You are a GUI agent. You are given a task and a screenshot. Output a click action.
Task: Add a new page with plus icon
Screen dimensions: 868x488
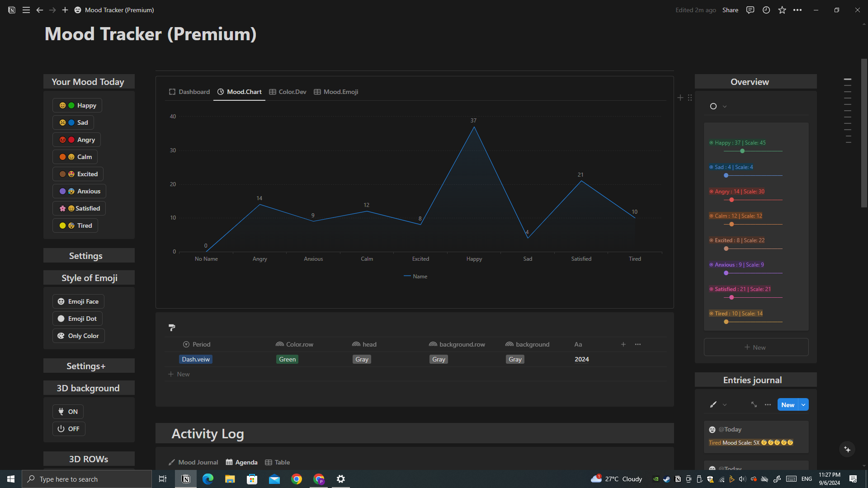pyautogui.click(x=65, y=10)
